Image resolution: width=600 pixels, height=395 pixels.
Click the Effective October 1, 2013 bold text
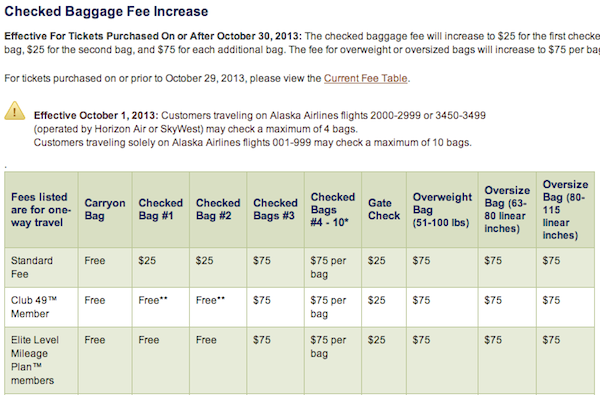(x=96, y=115)
